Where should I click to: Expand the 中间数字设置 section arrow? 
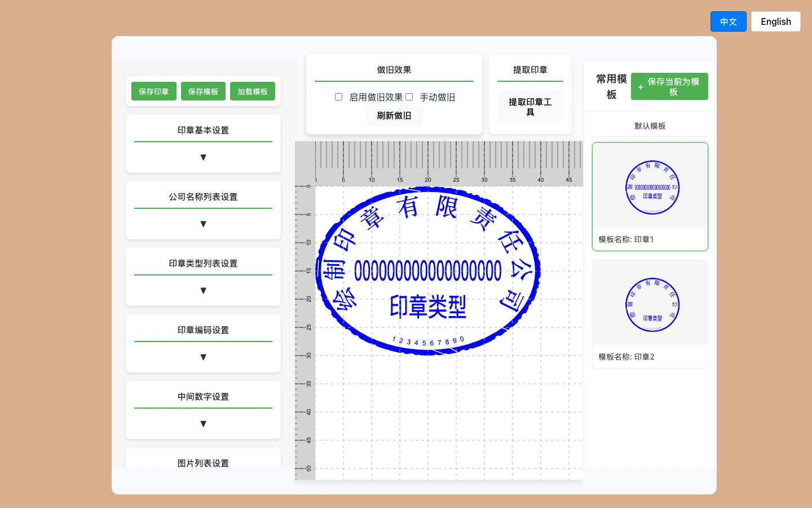203,424
